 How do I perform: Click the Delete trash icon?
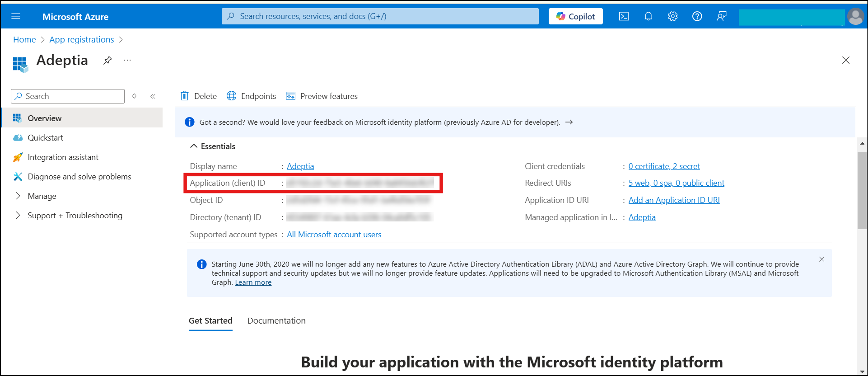tap(185, 96)
